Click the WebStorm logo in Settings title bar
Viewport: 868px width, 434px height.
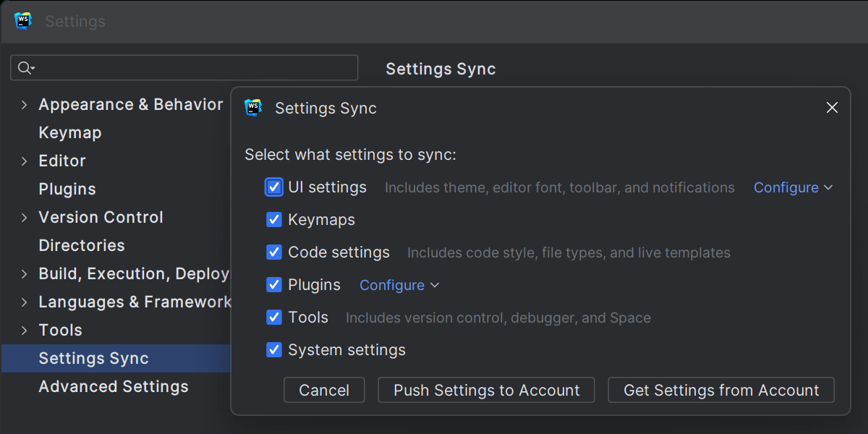click(x=23, y=21)
